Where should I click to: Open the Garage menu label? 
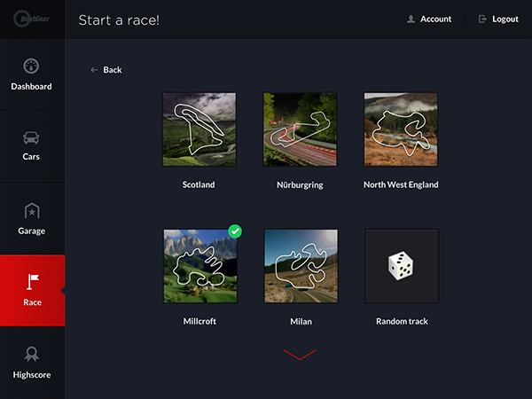tap(32, 231)
